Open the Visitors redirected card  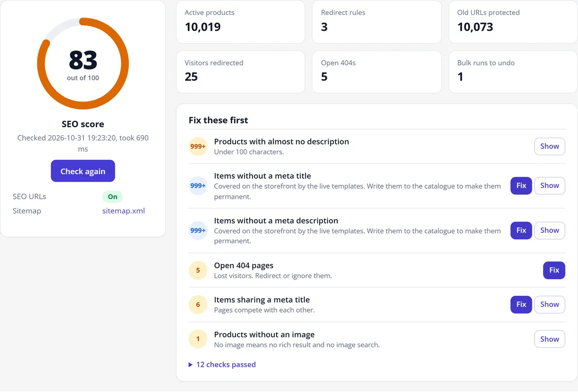click(241, 72)
